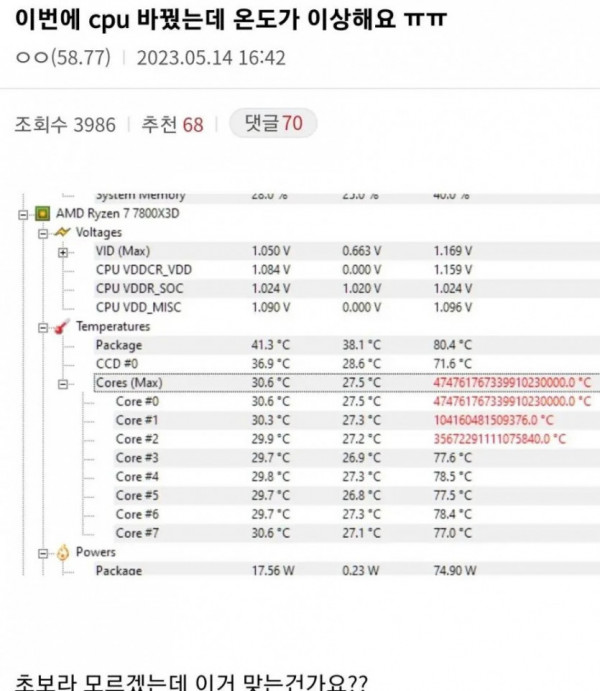600x691 pixels.
Task: Select the CPU VDDR_SOC row
Action: (x=139, y=289)
